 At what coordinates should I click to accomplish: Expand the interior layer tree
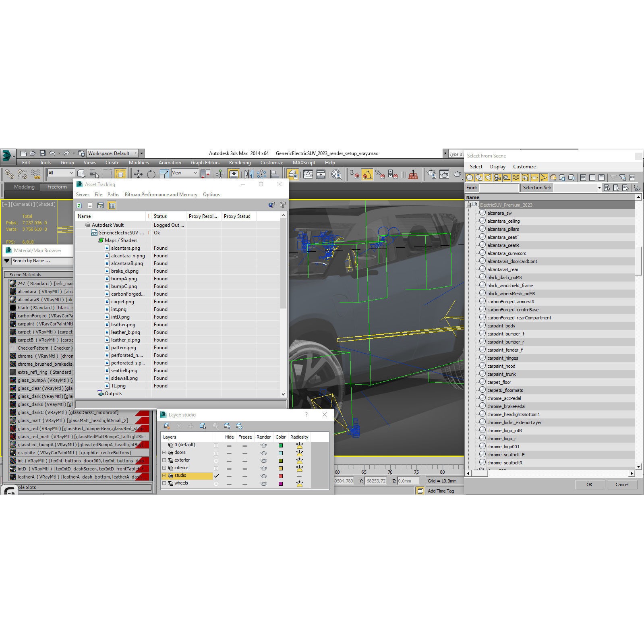(164, 468)
